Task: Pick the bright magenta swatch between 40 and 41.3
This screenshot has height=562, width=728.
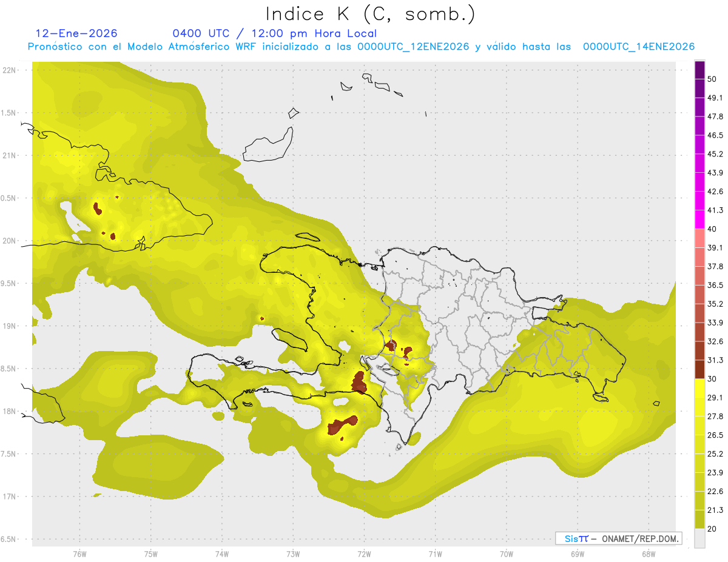Action: click(x=699, y=220)
